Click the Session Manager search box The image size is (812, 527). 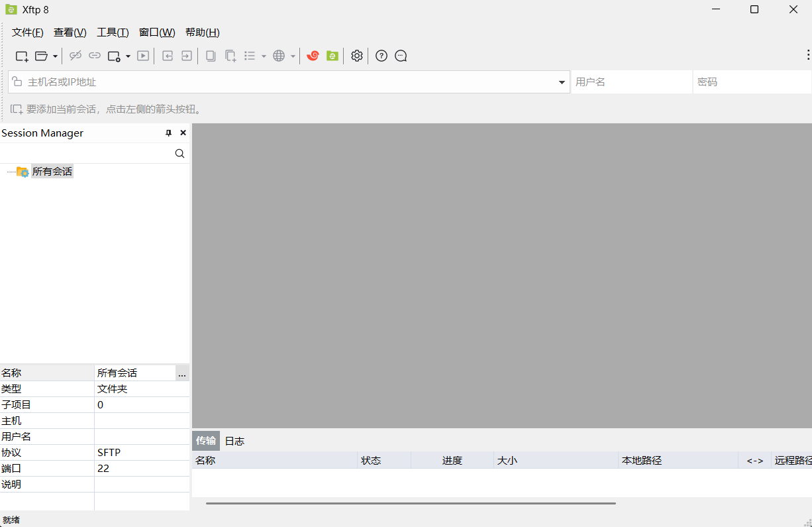click(x=87, y=153)
